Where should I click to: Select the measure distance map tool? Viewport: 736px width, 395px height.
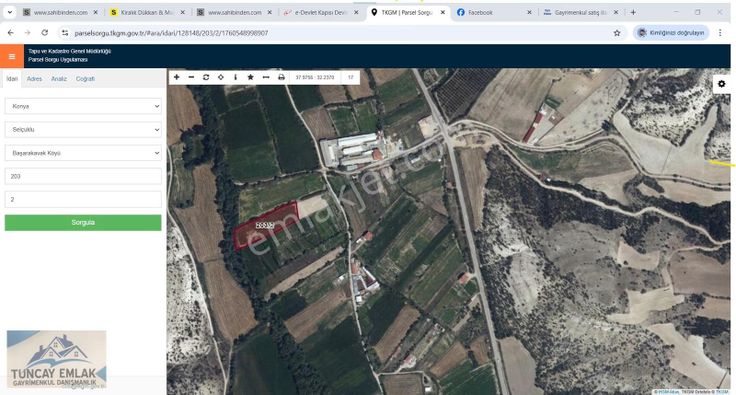[266, 77]
